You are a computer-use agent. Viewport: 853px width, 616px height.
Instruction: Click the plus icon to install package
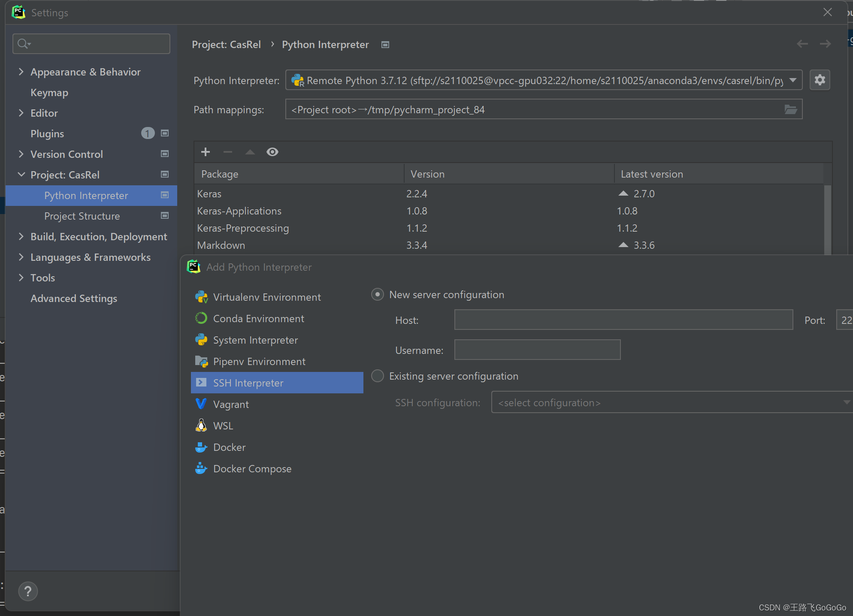pyautogui.click(x=206, y=152)
